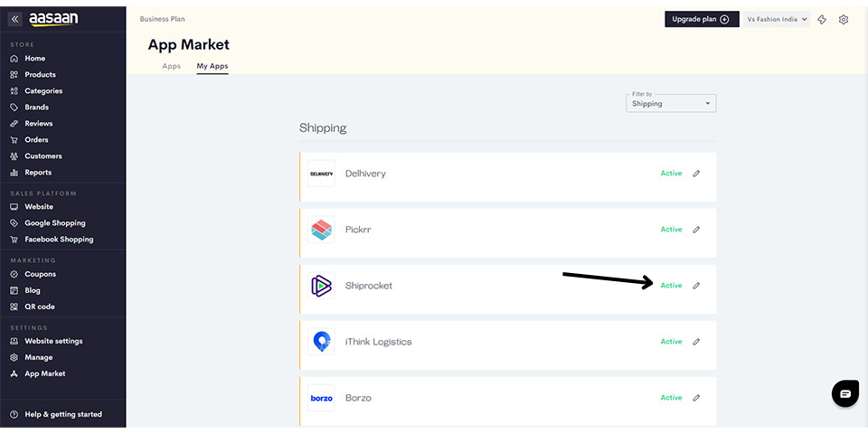
Task: Click Pickrr Active status
Action: [x=671, y=230]
